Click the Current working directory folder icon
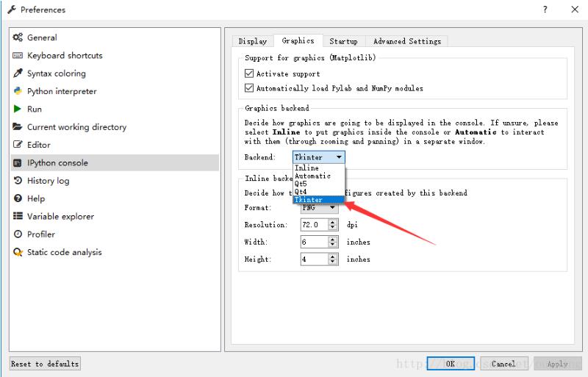Image resolution: width=588 pixels, height=377 pixels. point(17,126)
